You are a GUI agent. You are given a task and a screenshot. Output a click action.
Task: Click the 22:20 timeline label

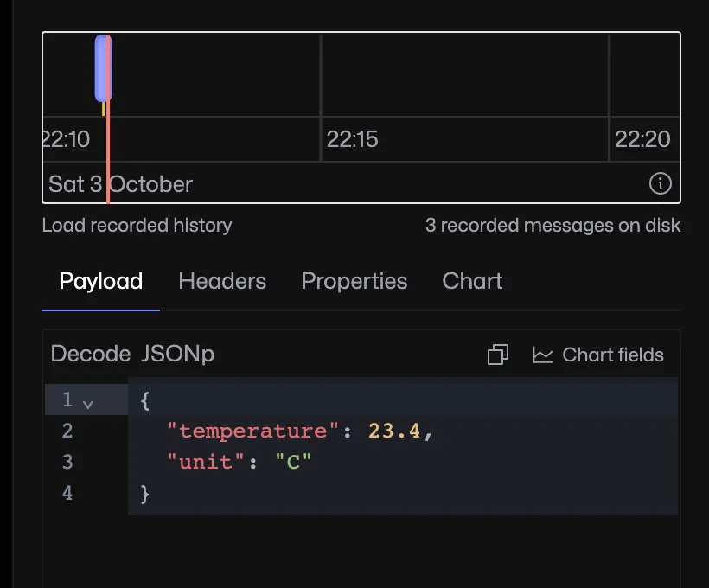(x=642, y=139)
